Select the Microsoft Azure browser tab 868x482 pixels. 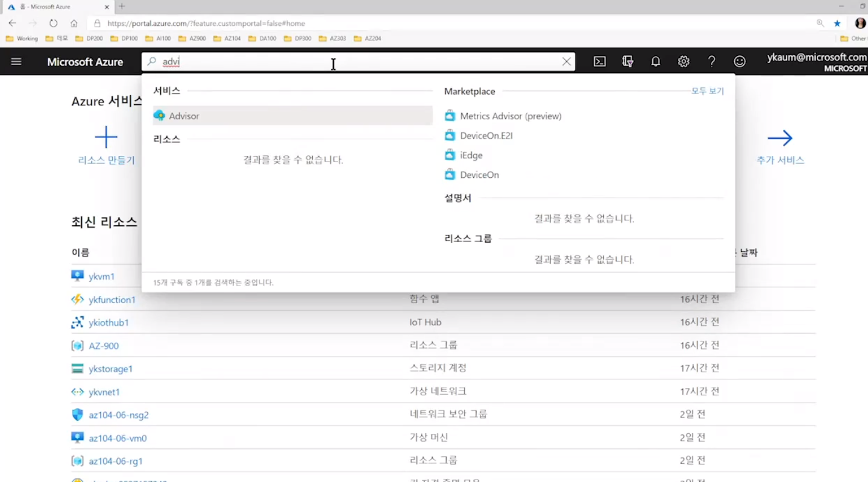[x=57, y=7]
